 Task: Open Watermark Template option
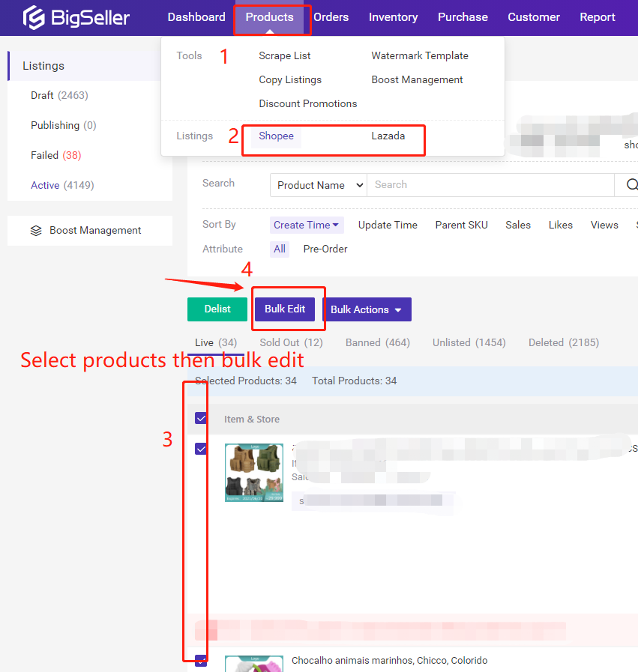[420, 55]
